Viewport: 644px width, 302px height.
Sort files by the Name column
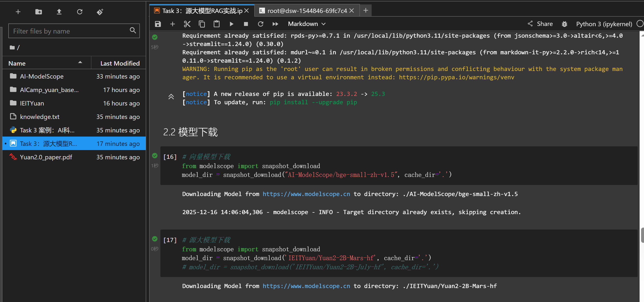click(x=17, y=63)
